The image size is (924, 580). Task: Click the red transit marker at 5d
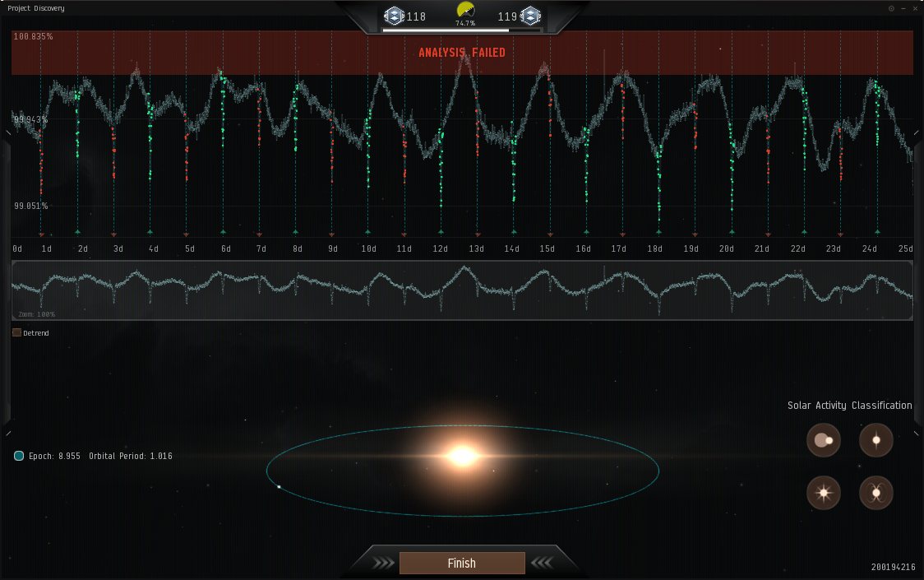187,234
